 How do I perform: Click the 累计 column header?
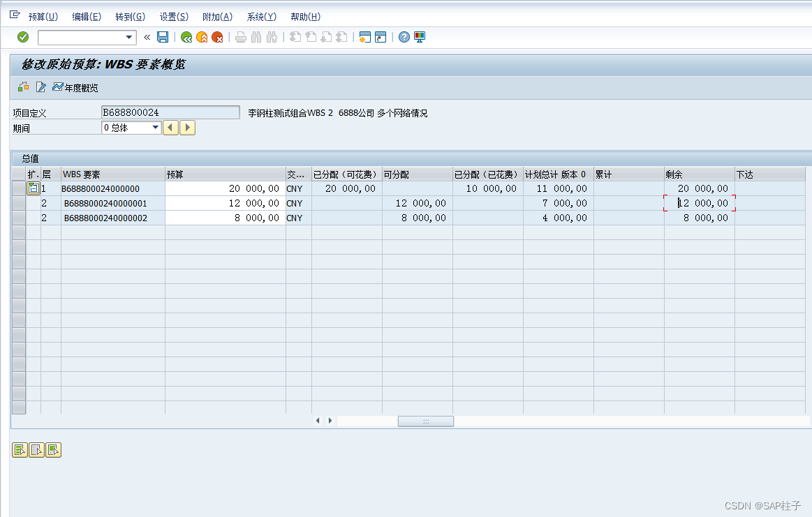pos(629,174)
